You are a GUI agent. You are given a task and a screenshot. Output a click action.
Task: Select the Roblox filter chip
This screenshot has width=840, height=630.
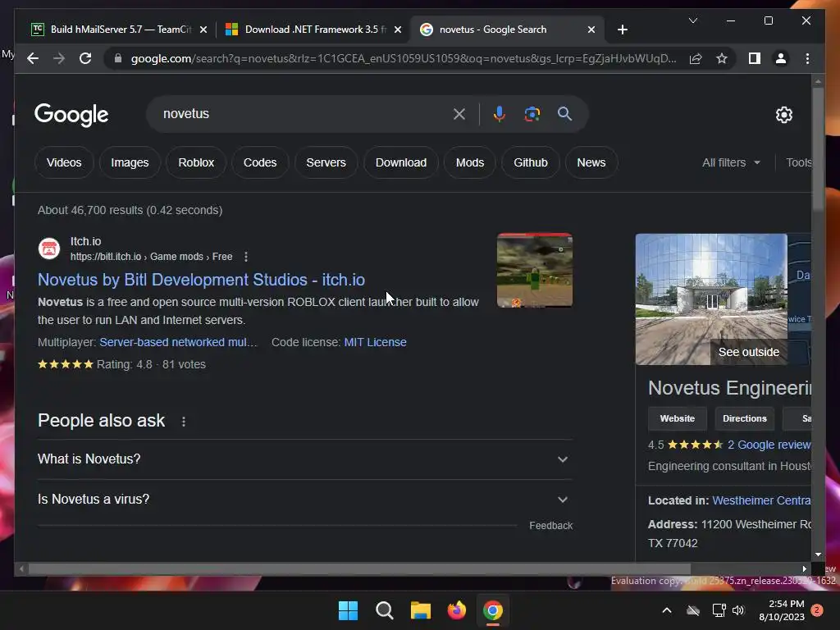point(196,162)
